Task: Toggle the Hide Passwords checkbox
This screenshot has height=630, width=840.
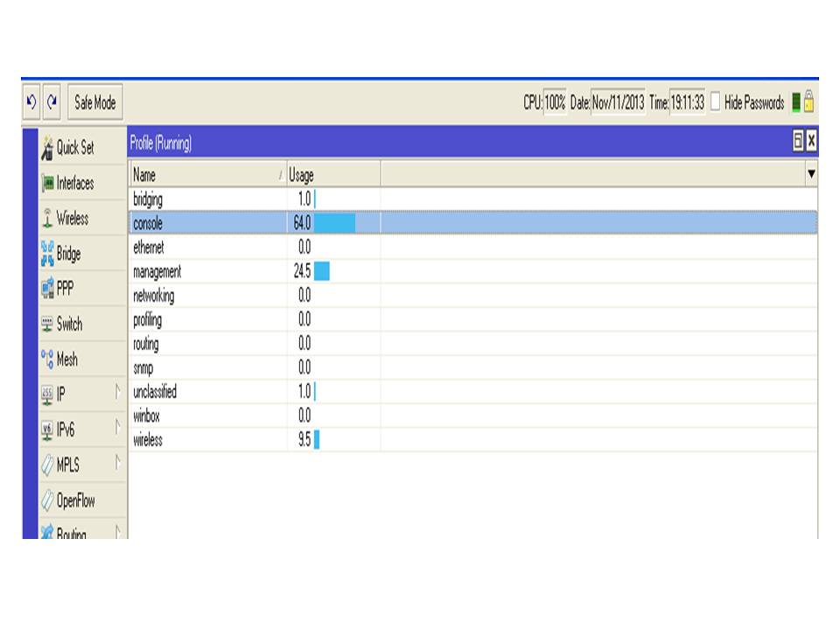Action: tap(715, 101)
